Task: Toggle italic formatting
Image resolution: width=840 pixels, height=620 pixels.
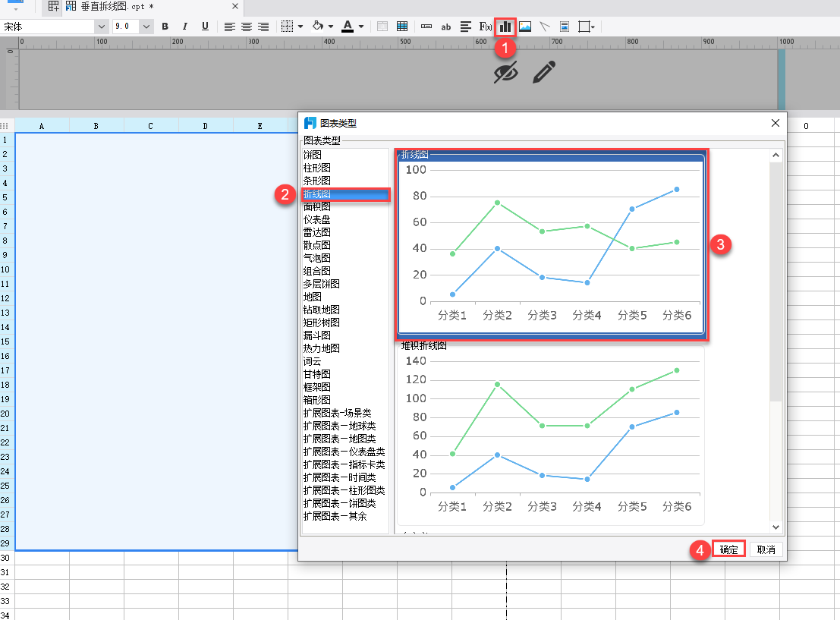Action: tap(185, 27)
